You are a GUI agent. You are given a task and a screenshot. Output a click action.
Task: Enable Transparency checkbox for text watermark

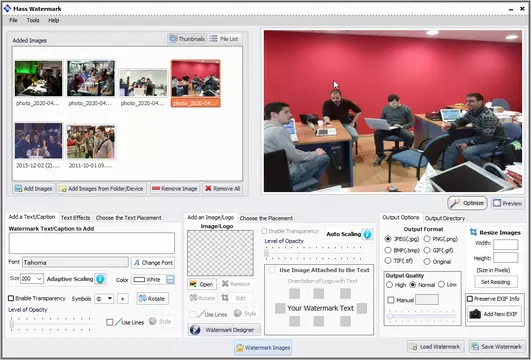point(11,298)
